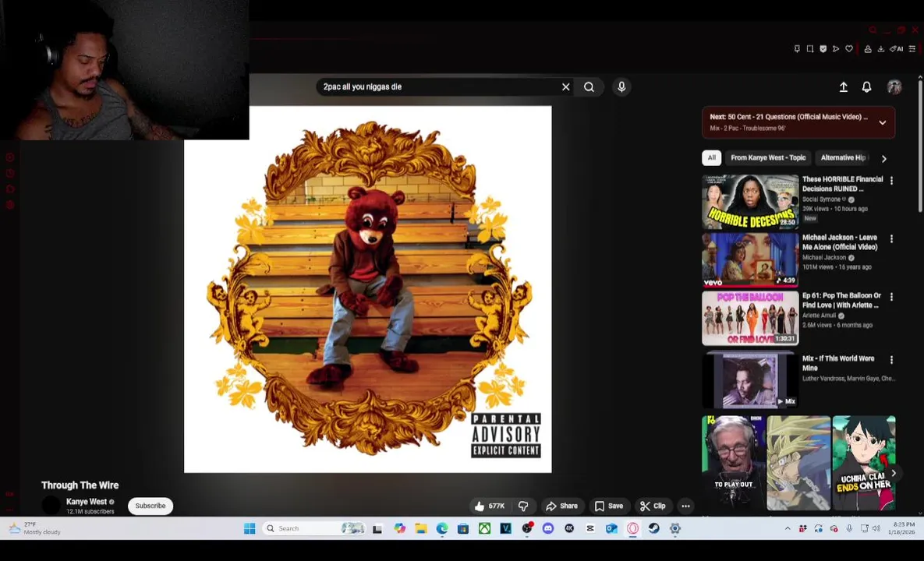Open the easy setup sliders icon
The image size is (924, 561).
pyautogui.click(x=912, y=49)
